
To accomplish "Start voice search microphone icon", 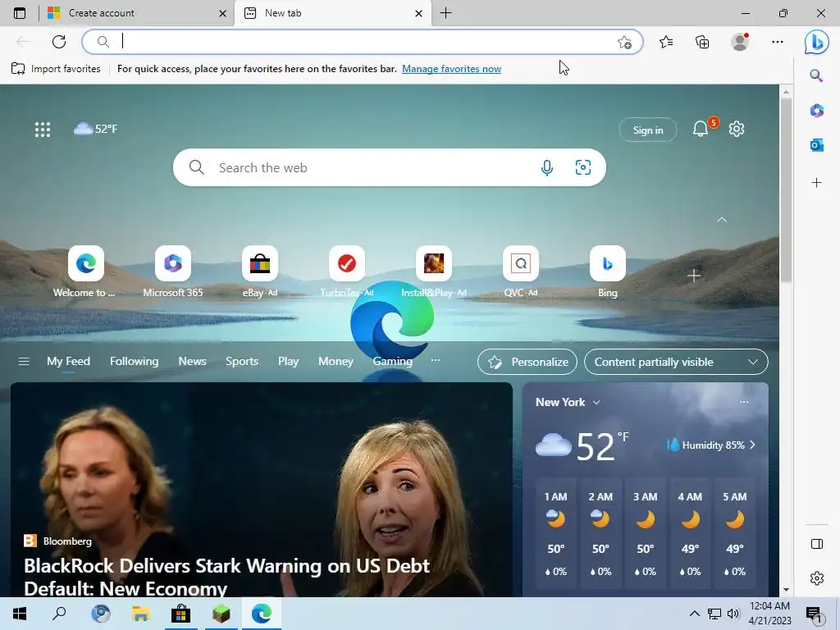I will point(547,167).
